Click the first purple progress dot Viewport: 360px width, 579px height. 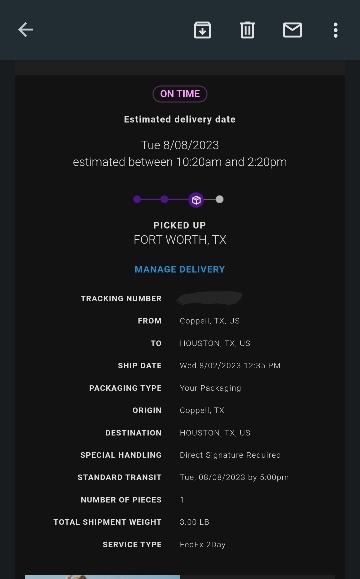[x=137, y=199]
